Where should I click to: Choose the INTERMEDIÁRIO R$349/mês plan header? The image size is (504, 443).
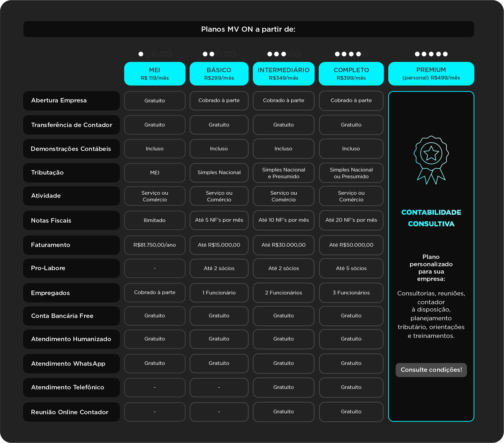pyautogui.click(x=283, y=74)
